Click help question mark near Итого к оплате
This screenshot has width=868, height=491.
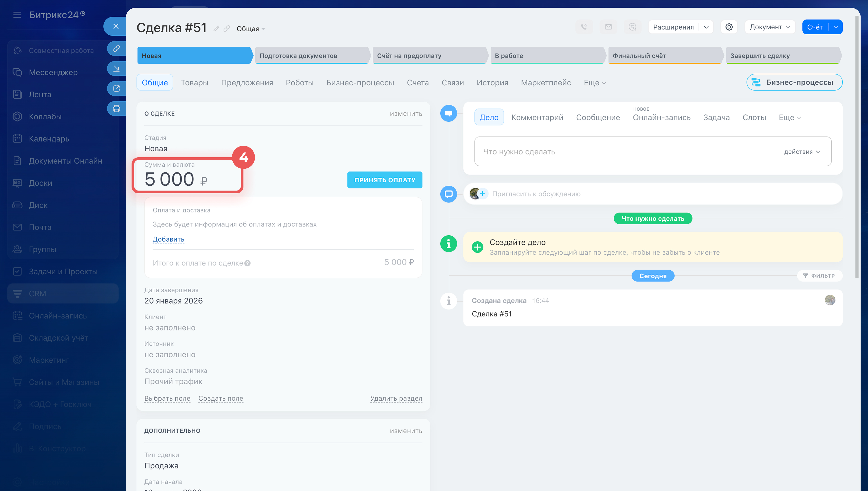(248, 263)
